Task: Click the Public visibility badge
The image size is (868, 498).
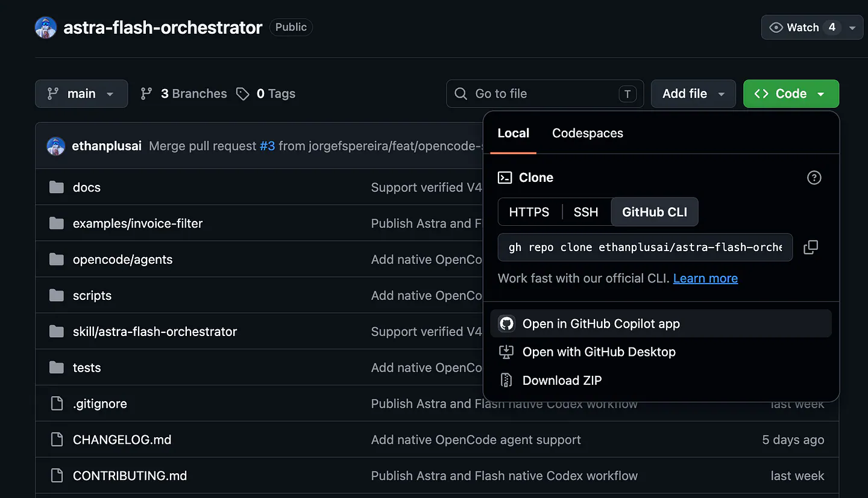Action: [291, 27]
